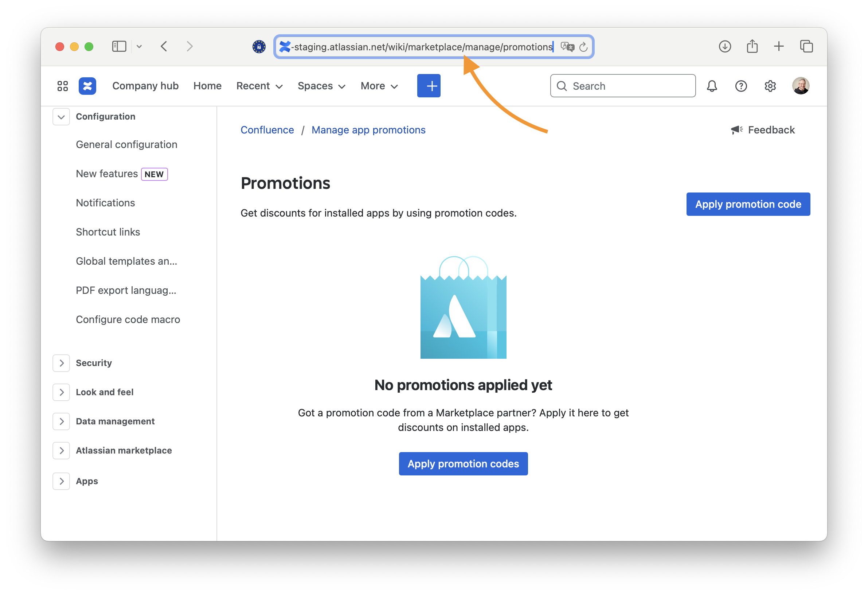This screenshot has height=595, width=868.
Task: Open PDF export language support
Action: tap(126, 291)
